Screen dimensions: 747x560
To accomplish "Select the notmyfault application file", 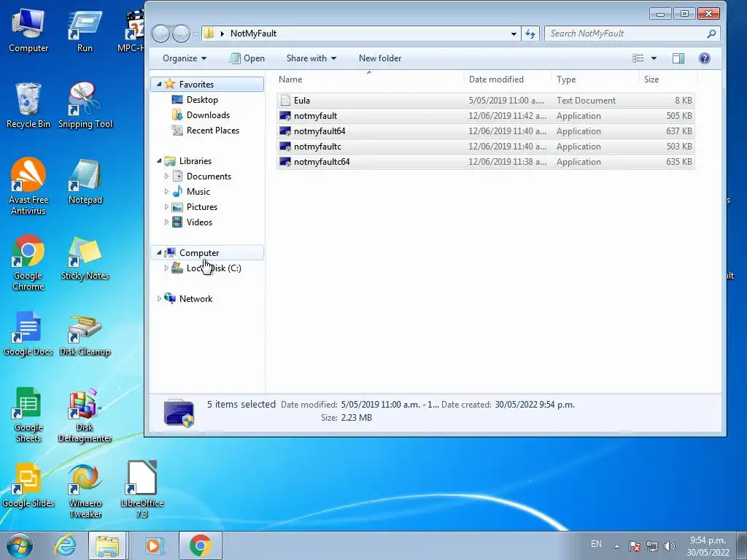I will coord(485,116).
